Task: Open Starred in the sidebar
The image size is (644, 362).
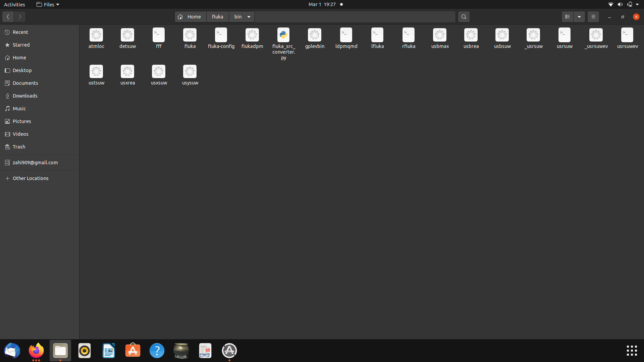Action: pos(40,45)
